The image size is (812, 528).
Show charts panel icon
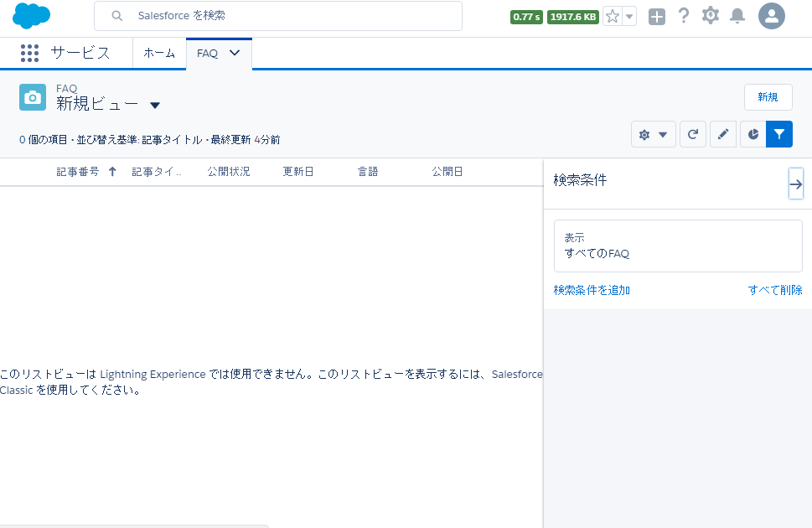[x=753, y=134]
